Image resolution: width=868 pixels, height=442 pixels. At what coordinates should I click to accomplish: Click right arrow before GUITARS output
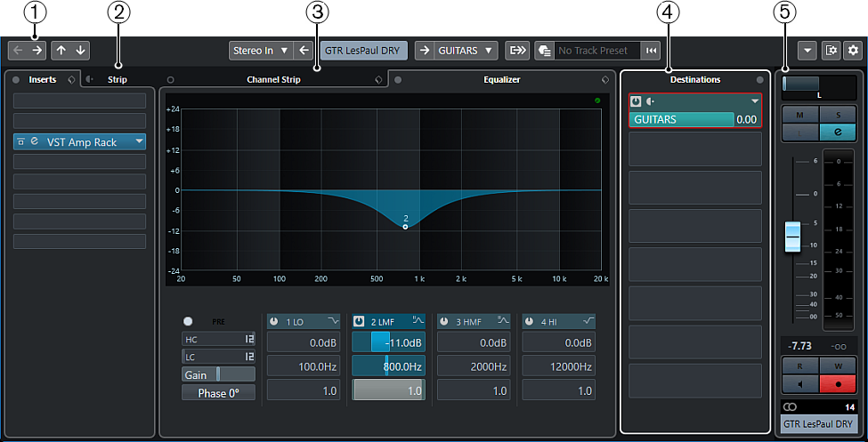424,51
